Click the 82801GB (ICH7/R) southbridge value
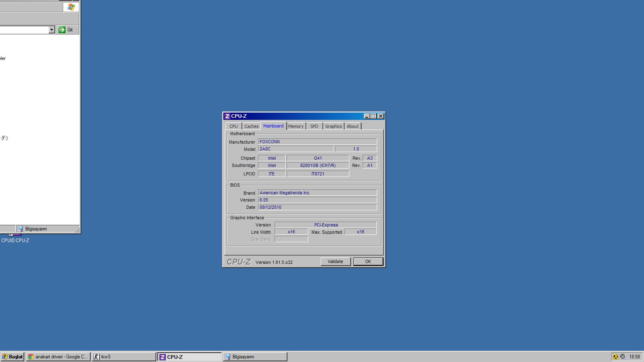The image size is (644, 362). tap(318, 165)
